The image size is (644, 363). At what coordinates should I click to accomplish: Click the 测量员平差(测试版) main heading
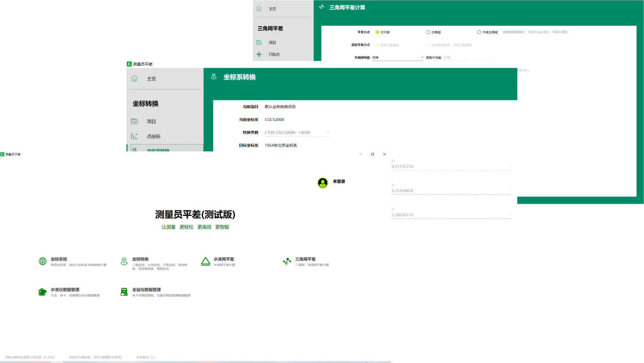tap(195, 214)
